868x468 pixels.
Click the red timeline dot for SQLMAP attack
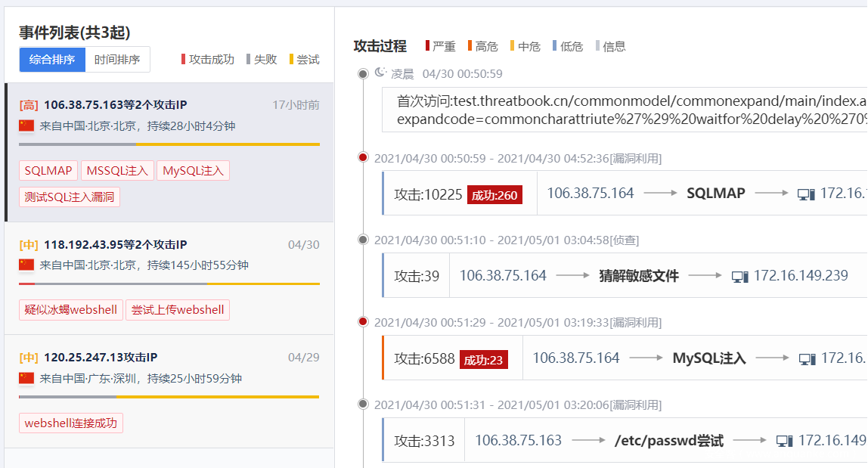(x=363, y=157)
